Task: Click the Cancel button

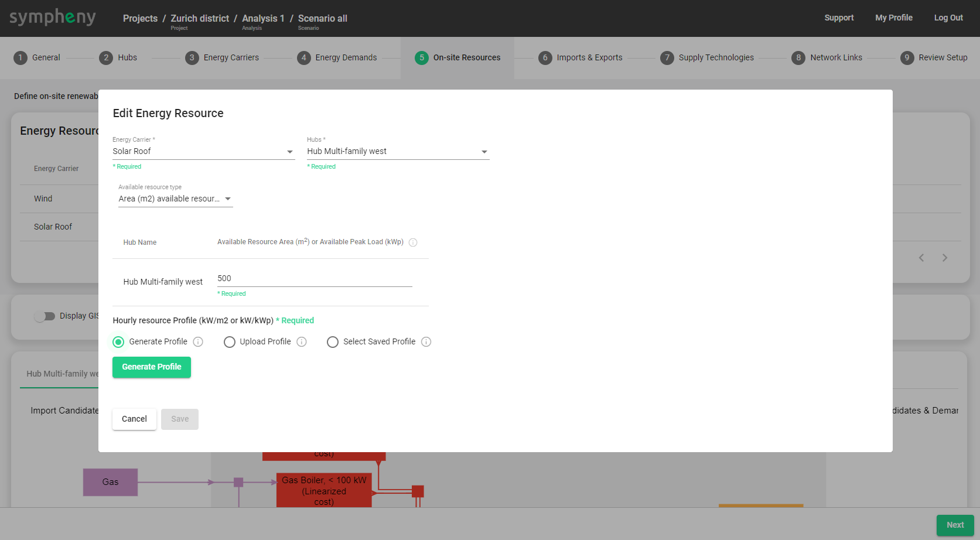Action: (x=134, y=419)
